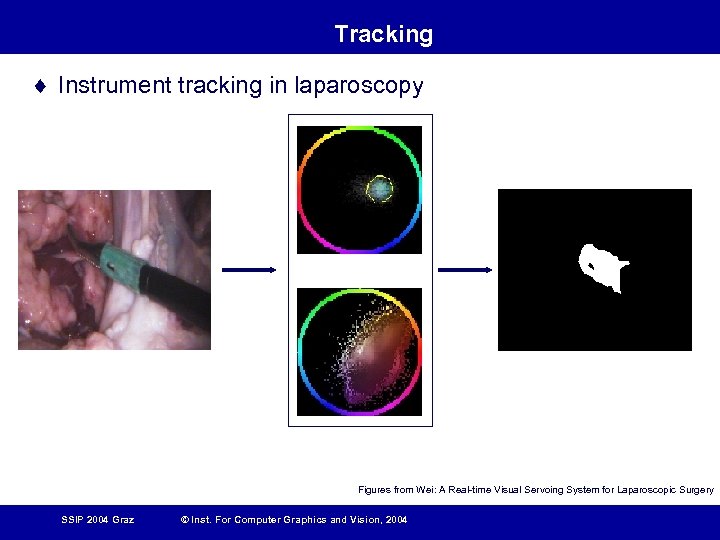The image size is (720, 540).
Task: Click the laparoscopic surgery photo with green instrument
Action: [x=114, y=270]
